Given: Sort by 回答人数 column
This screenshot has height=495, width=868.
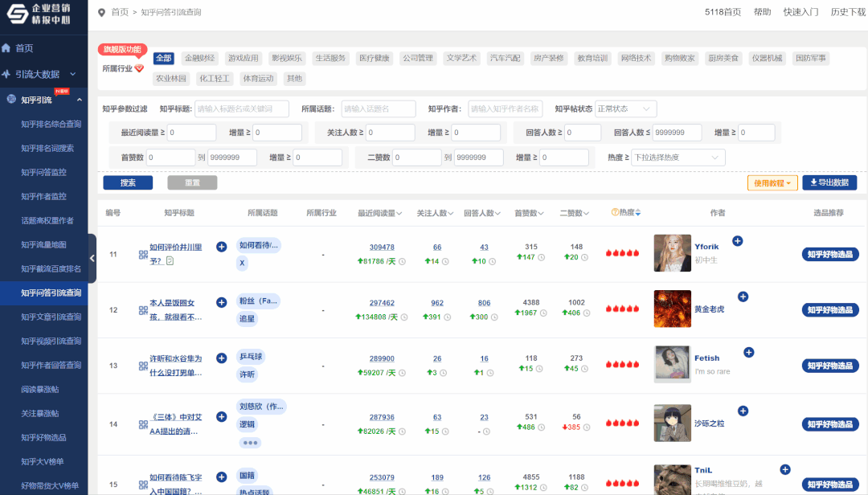Looking at the screenshot, I should [482, 213].
